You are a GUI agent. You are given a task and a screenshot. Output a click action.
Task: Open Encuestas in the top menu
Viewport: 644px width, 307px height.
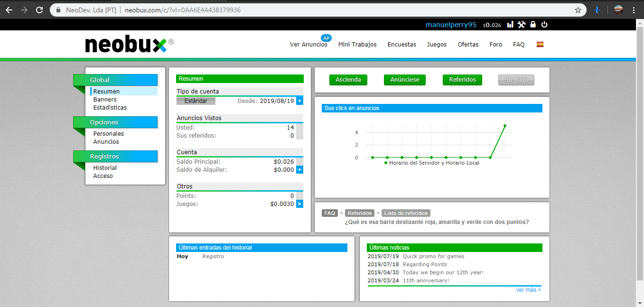pos(402,45)
